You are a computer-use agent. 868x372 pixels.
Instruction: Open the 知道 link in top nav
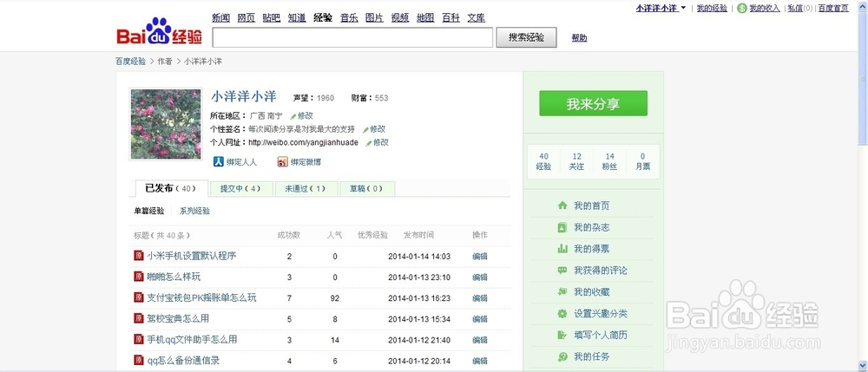click(297, 17)
